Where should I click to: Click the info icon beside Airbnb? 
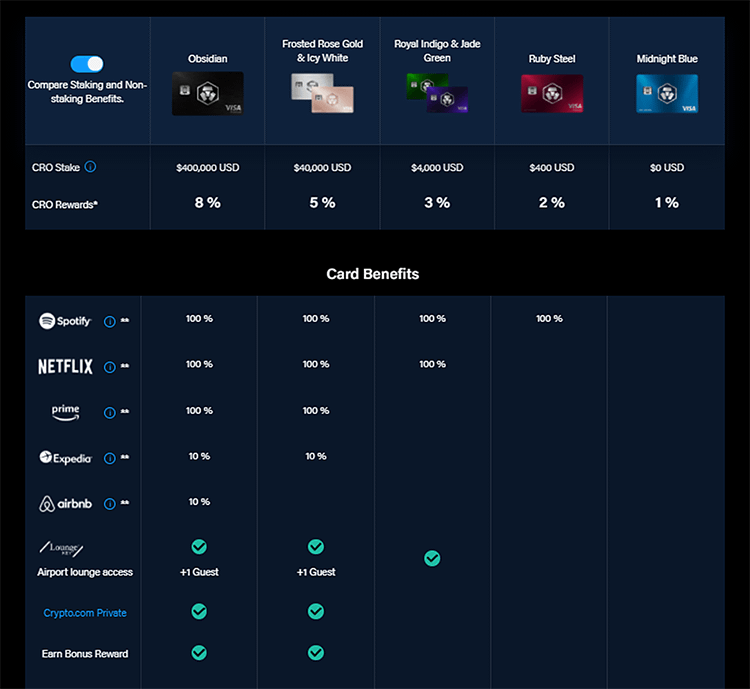pyautogui.click(x=110, y=504)
